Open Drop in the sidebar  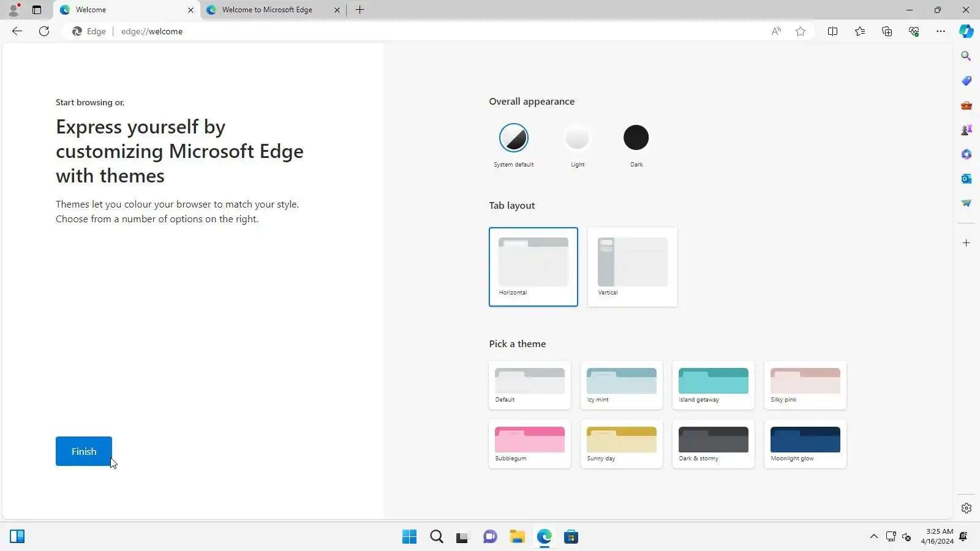coord(967,203)
